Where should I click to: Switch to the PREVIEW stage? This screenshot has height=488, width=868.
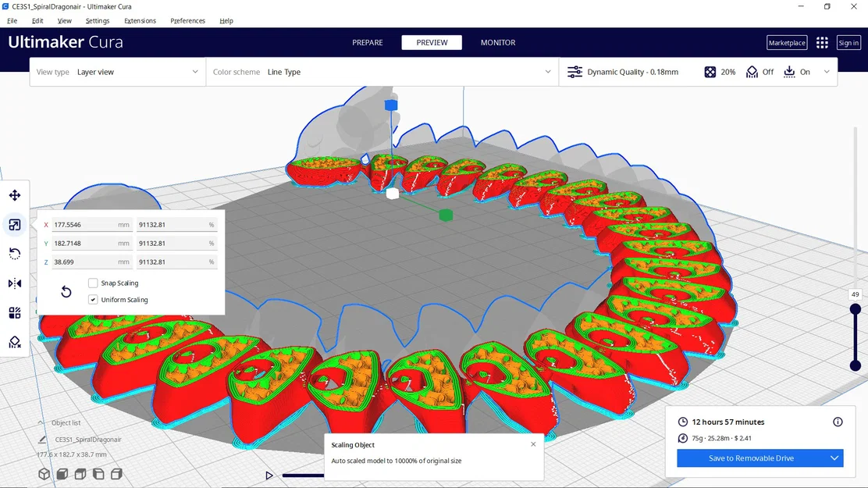[x=432, y=43]
